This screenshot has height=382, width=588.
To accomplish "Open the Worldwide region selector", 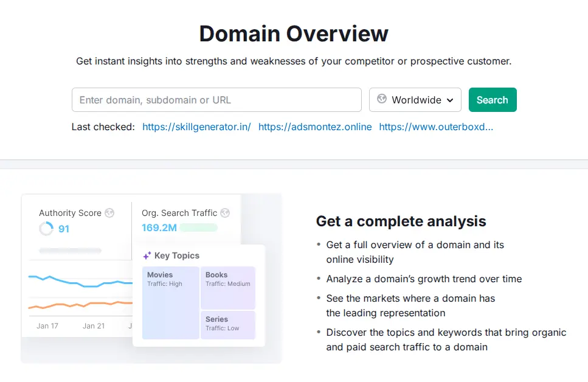I will (415, 100).
